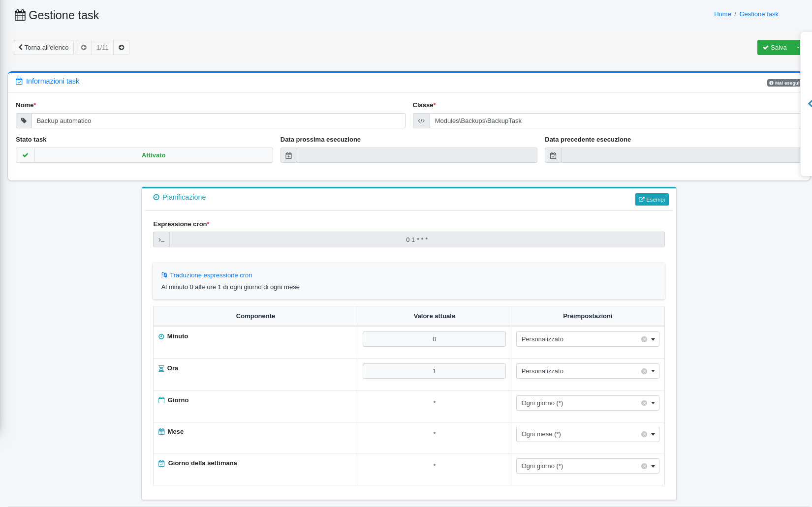Open the Ora preset dropdown

[653, 371]
